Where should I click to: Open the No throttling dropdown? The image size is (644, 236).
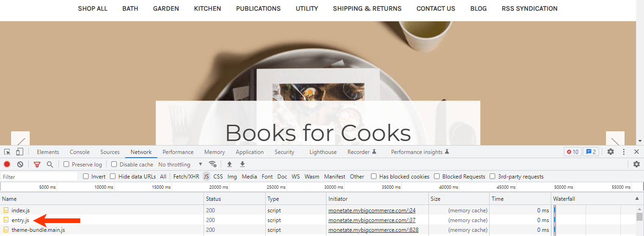[x=180, y=164]
